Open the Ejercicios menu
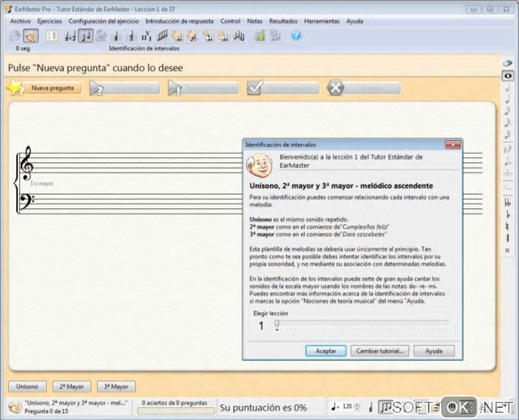The height and width of the screenshot is (420, 519). tap(49, 21)
